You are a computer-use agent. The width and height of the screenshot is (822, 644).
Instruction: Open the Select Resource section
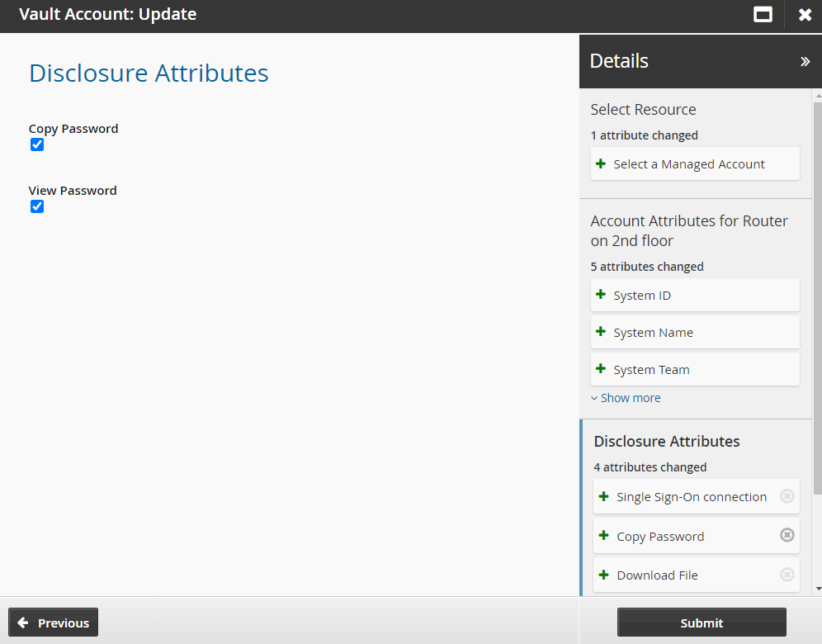point(643,110)
